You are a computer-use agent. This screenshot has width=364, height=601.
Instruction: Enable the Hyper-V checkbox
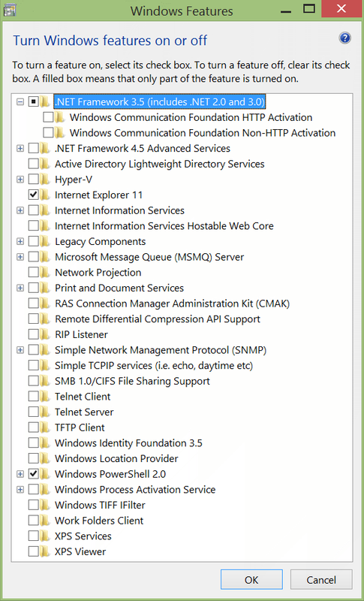tap(33, 179)
